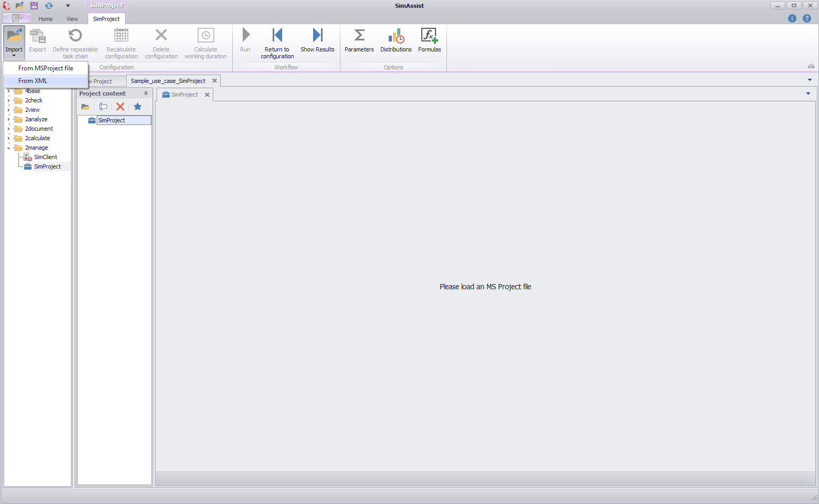This screenshot has width=819, height=504.
Task: Expand the 2manage folder
Action: (8, 148)
